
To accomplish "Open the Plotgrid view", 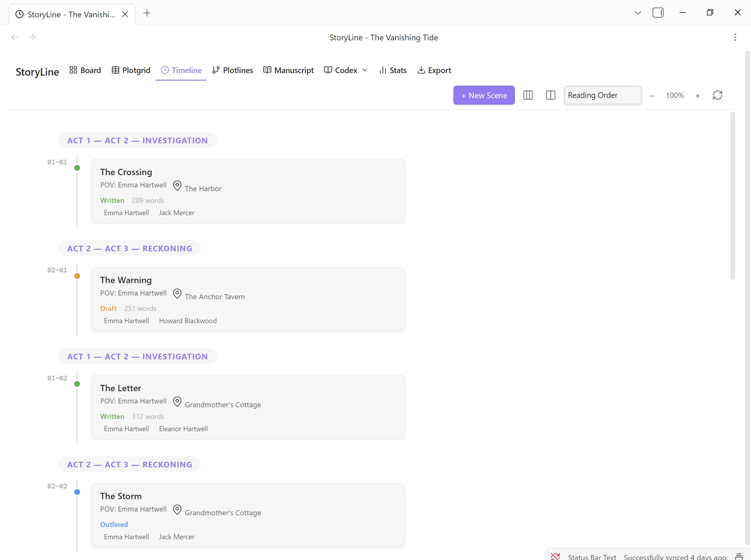I will point(131,70).
